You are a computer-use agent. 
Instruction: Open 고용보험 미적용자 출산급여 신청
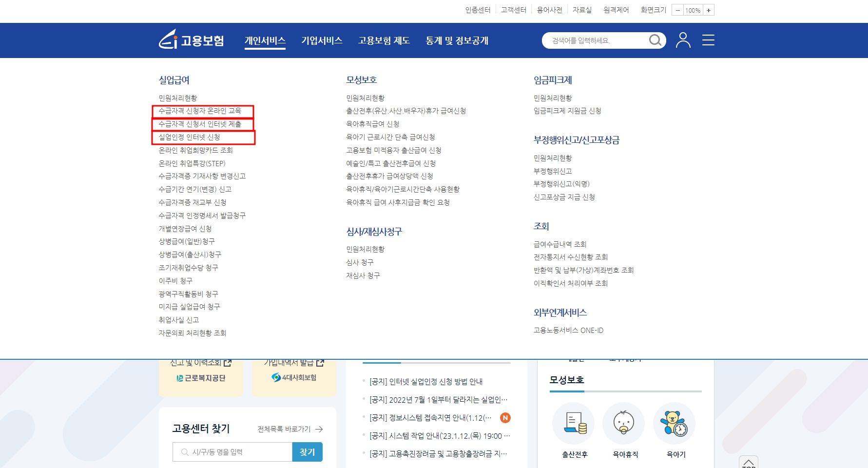(394, 150)
